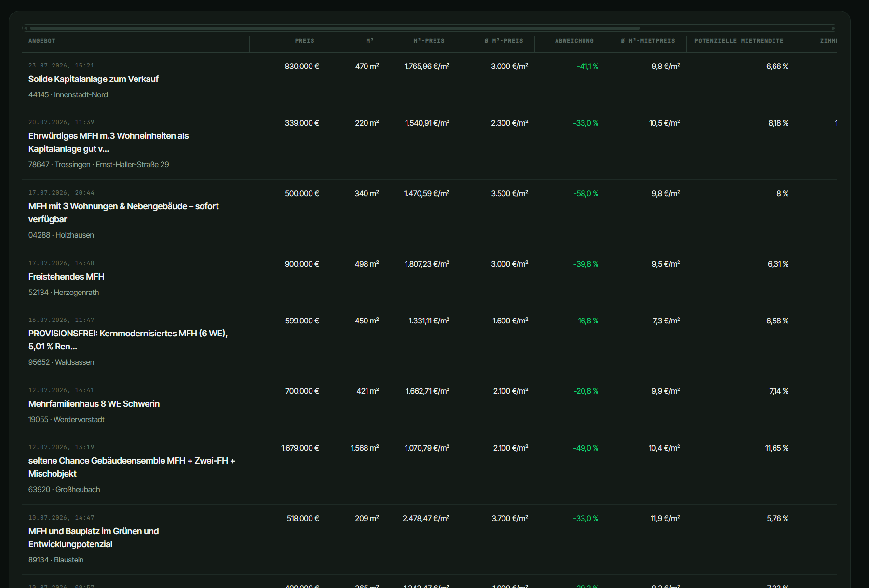869x588 pixels.
Task: Sort by the Preis column header
Action: click(x=304, y=41)
